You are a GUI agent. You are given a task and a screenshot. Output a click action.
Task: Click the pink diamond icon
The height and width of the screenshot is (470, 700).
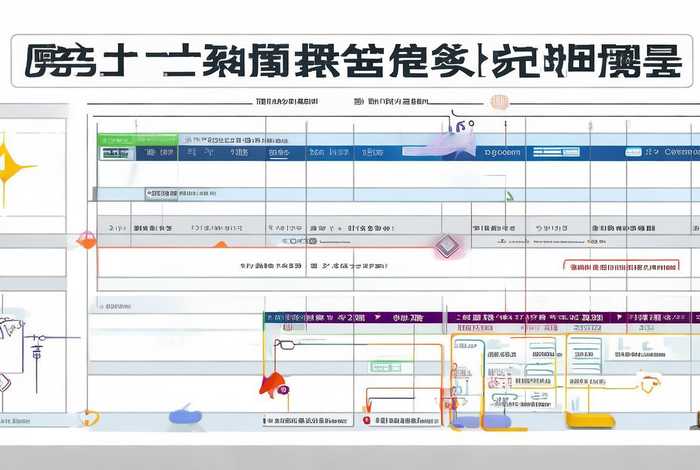447,246
